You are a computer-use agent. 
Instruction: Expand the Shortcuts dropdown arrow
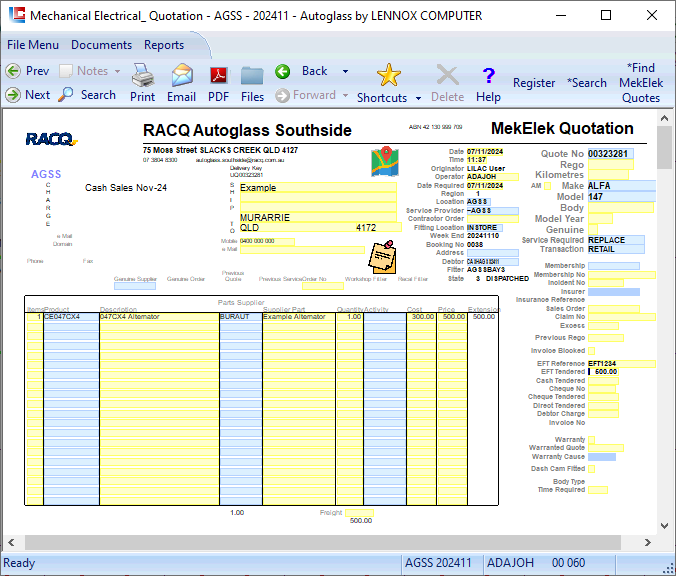[x=418, y=98]
